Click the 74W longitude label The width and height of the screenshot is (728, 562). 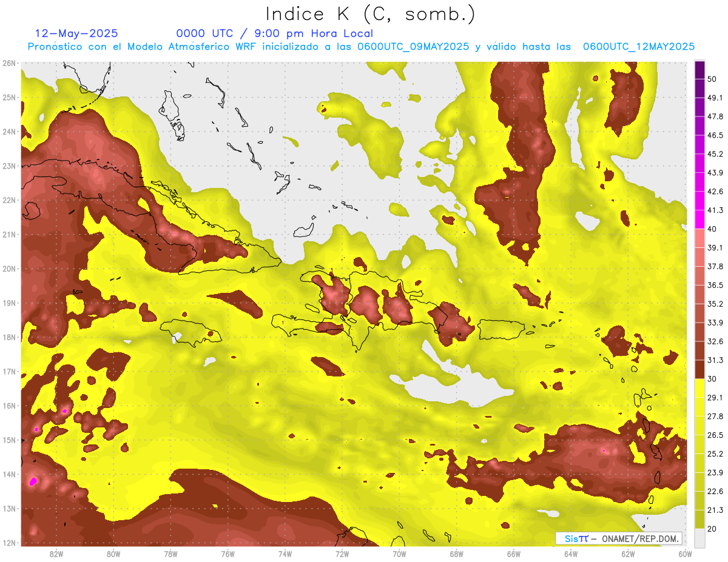click(x=285, y=554)
